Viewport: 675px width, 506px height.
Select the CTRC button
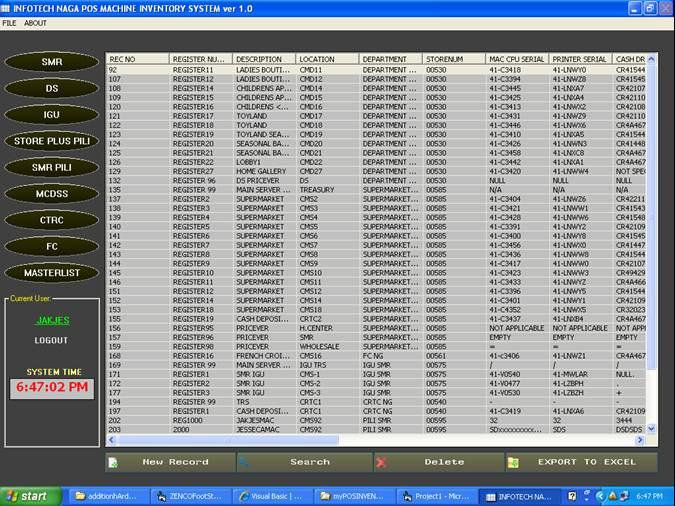coord(52,220)
